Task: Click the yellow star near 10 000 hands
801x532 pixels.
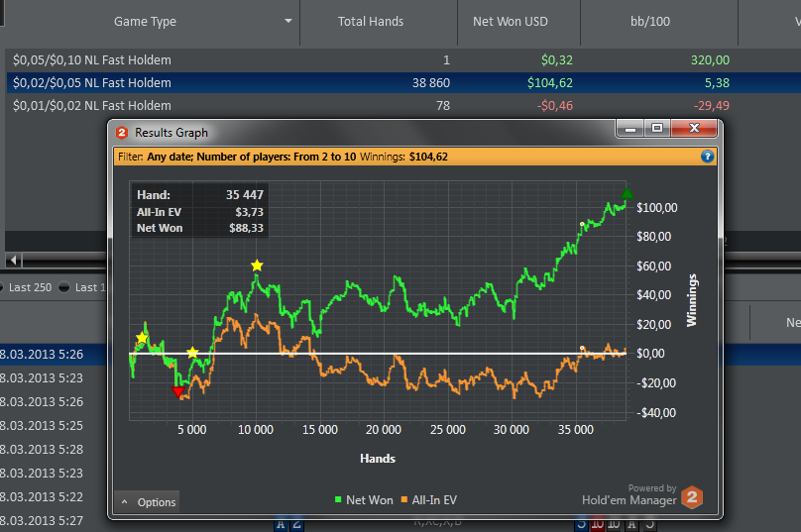Action: (x=257, y=266)
